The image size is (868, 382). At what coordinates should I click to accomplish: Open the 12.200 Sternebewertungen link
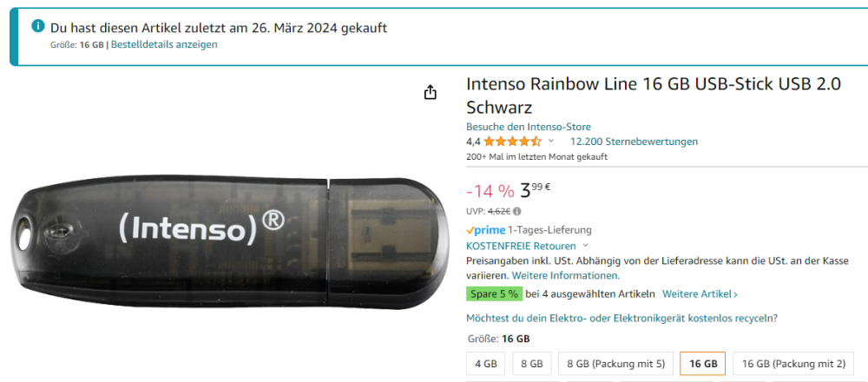[x=634, y=142]
